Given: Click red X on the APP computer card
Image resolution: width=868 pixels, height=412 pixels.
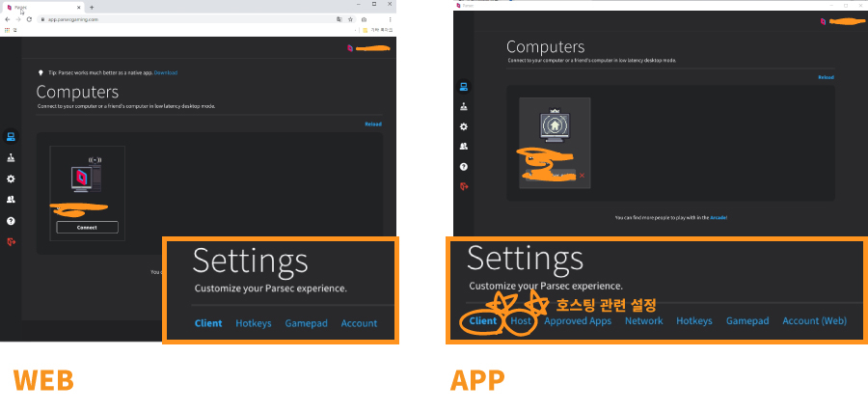Looking at the screenshot, I should coord(582,176).
